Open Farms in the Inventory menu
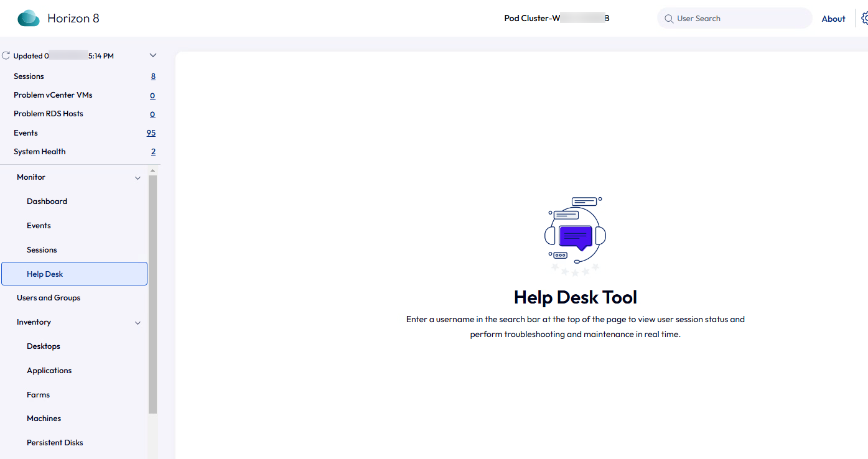Screen dimensions: 868x459 coord(38,395)
